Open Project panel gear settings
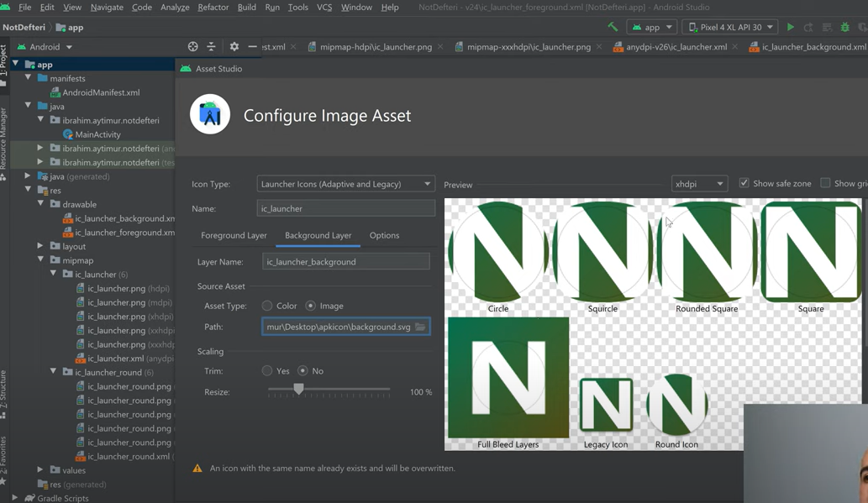Image resolution: width=868 pixels, height=503 pixels. coord(234,46)
